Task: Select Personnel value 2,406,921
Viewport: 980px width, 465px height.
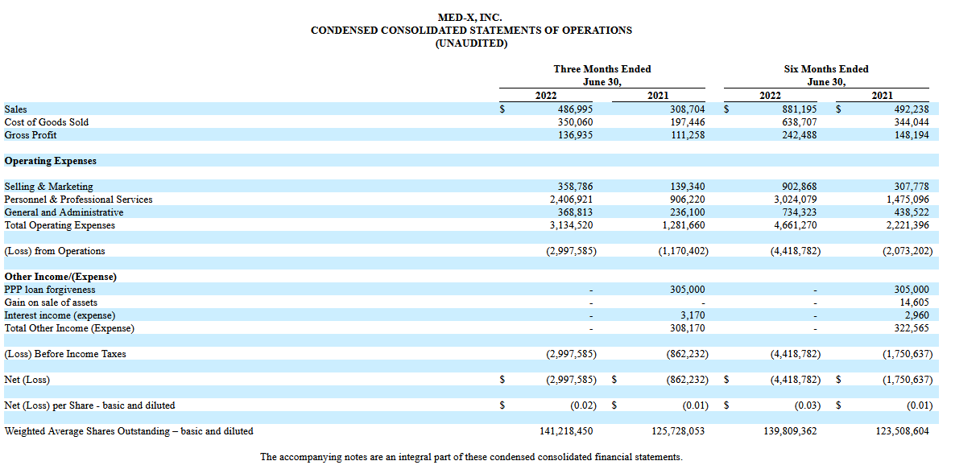Action: [570, 200]
